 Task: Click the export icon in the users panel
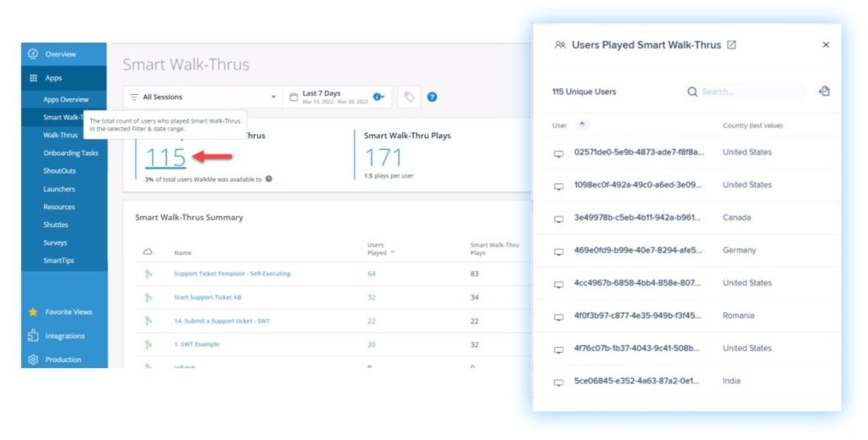point(824,92)
